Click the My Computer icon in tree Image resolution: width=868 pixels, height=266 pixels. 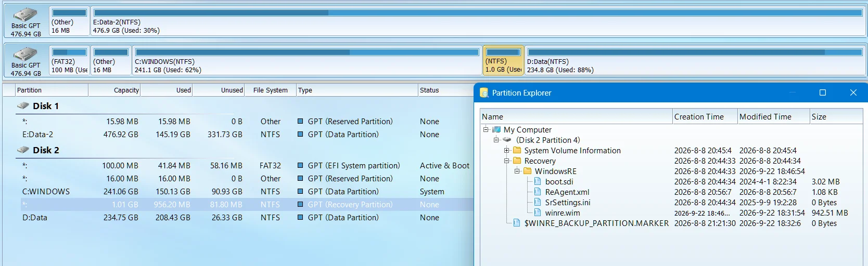click(x=496, y=129)
